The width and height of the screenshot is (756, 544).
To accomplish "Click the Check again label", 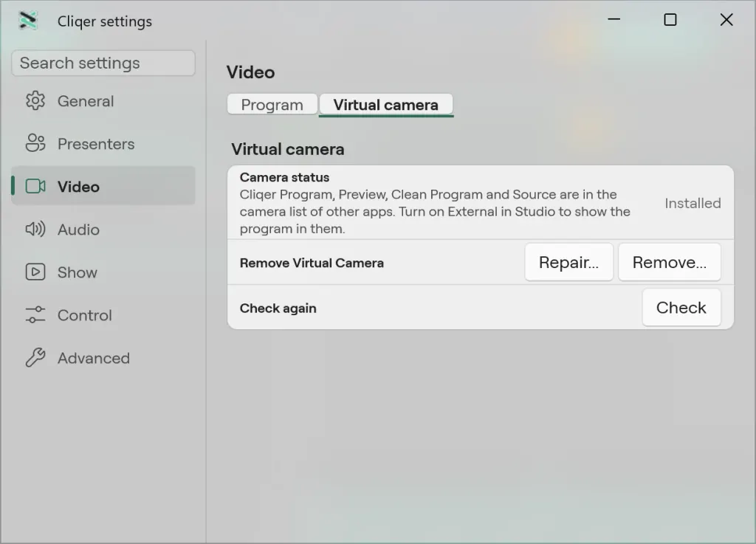I will click(278, 309).
